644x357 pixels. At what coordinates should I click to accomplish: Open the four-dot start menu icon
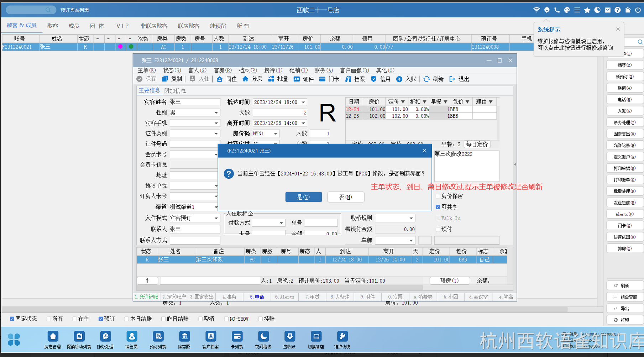(14, 340)
